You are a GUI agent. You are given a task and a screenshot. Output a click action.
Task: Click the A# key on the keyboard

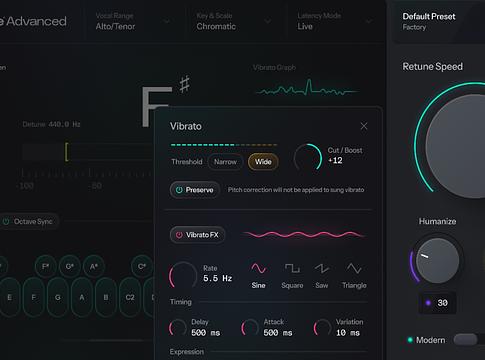(x=94, y=267)
